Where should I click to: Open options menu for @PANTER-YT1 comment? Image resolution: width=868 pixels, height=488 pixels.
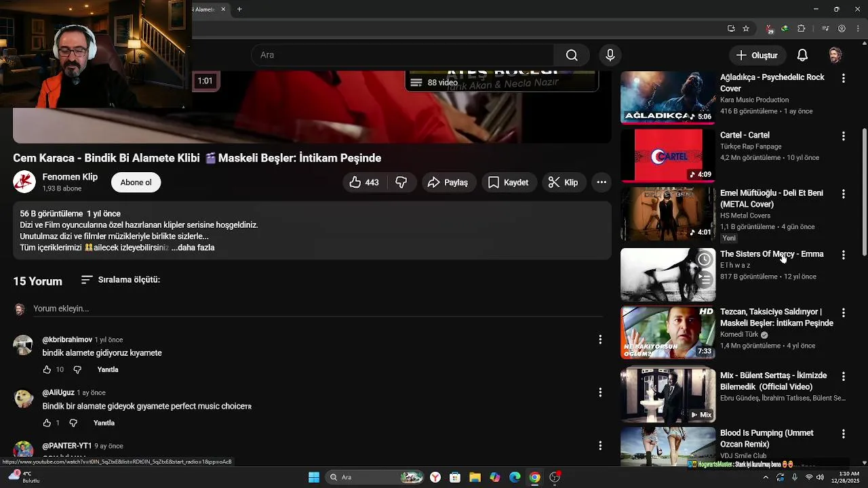click(600, 446)
